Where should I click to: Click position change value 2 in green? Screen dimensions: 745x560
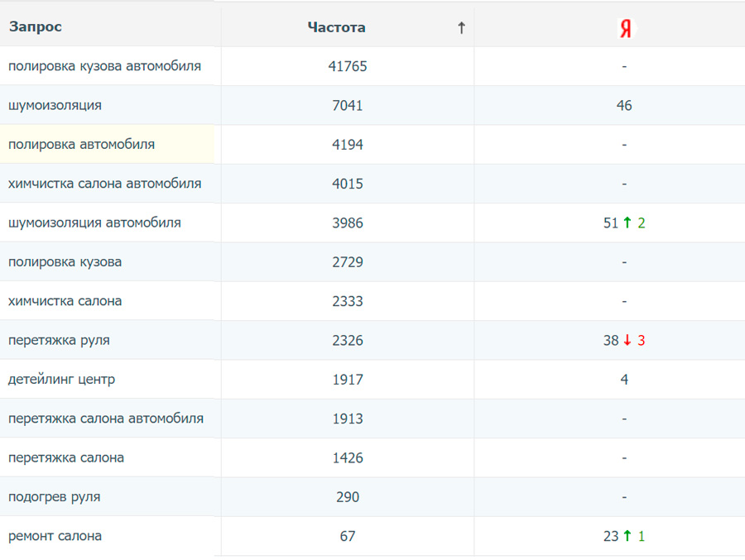(x=641, y=223)
